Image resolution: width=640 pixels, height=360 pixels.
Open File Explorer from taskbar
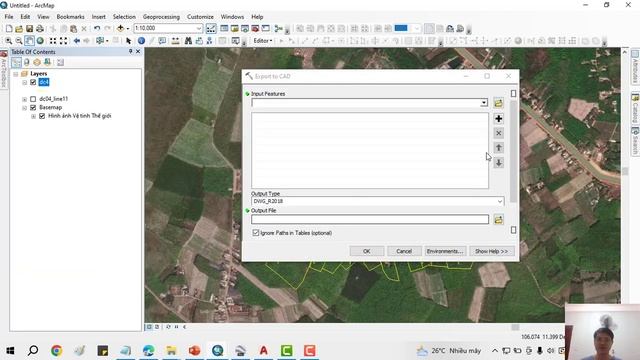[171, 350]
